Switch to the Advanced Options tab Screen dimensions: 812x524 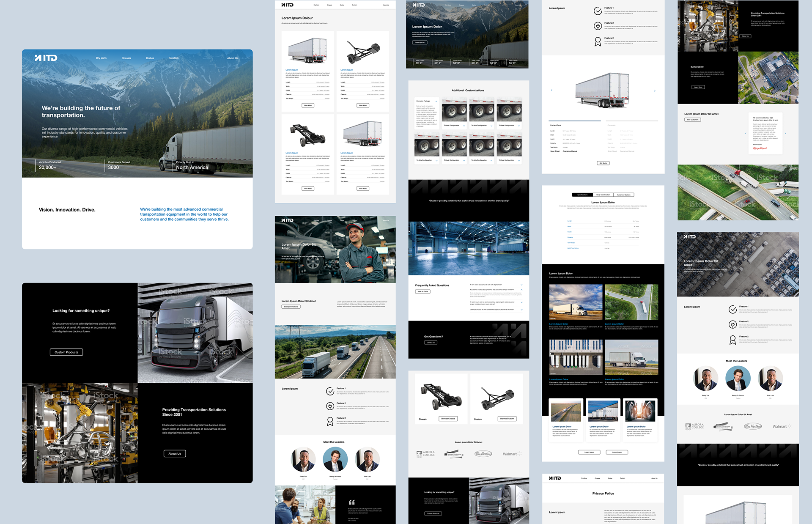pos(623,195)
